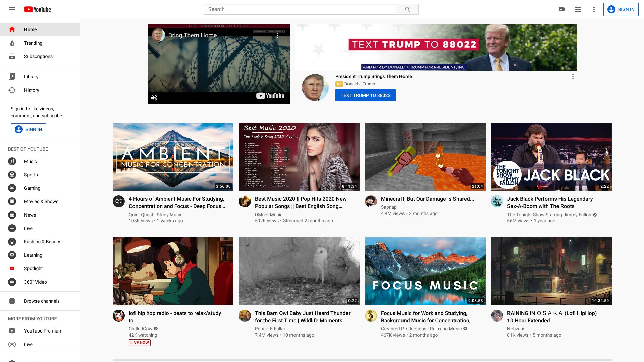Open Browse channels sidebar item
644x362 pixels.
(40, 301)
